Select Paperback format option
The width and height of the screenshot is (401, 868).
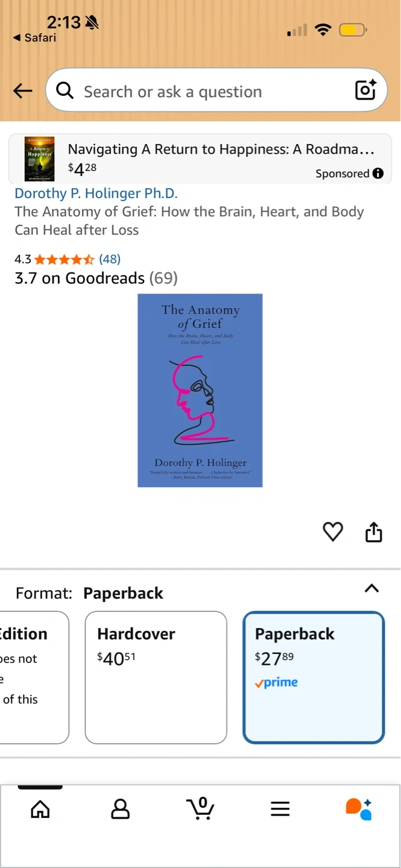(314, 678)
